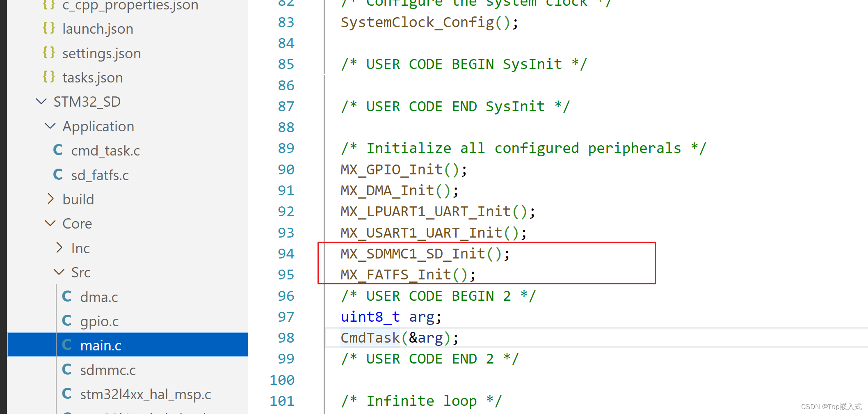Open sd_fatfs.c source file
The height and width of the screenshot is (414, 868).
[x=100, y=175]
